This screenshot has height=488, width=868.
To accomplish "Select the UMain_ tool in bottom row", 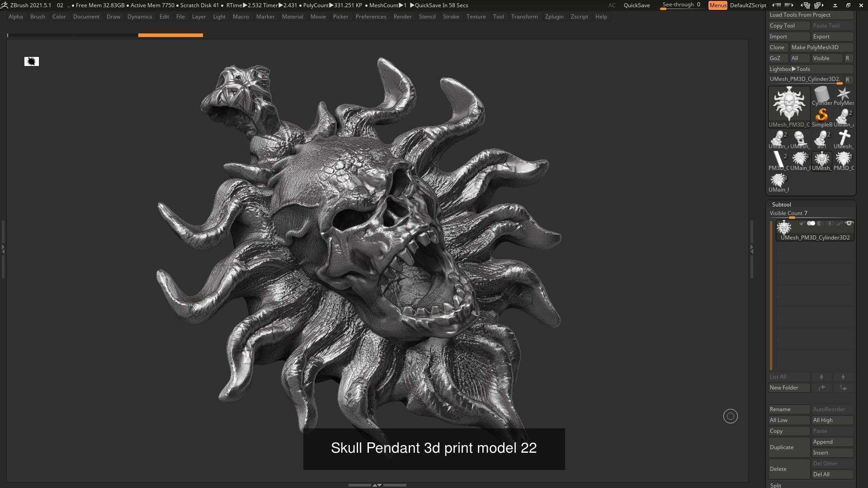I will pyautogui.click(x=778, y=183).
